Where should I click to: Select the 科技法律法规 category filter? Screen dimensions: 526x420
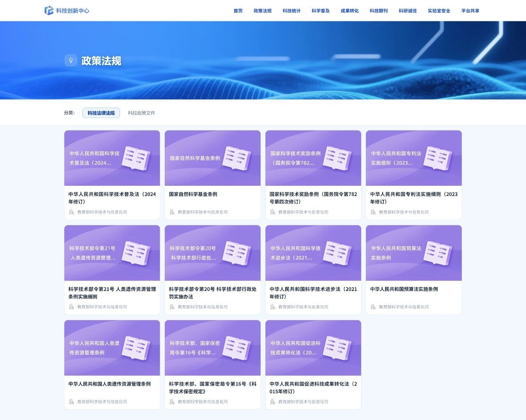click(x=101, y=113)
